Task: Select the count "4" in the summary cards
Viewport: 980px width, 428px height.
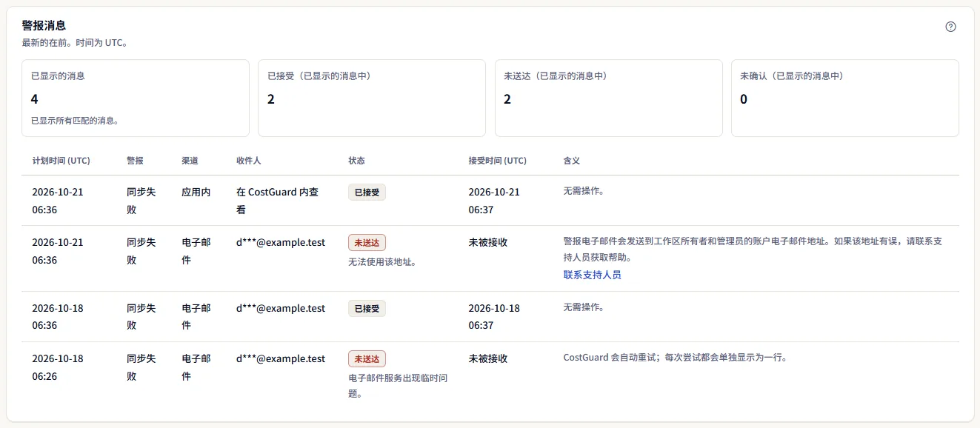Action: [35, 98]
